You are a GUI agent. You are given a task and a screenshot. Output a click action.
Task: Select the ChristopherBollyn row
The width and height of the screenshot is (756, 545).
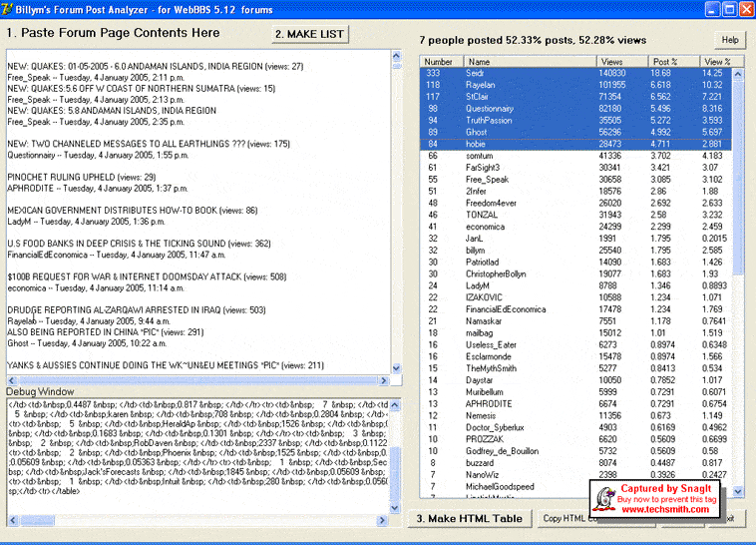[575, 274]
